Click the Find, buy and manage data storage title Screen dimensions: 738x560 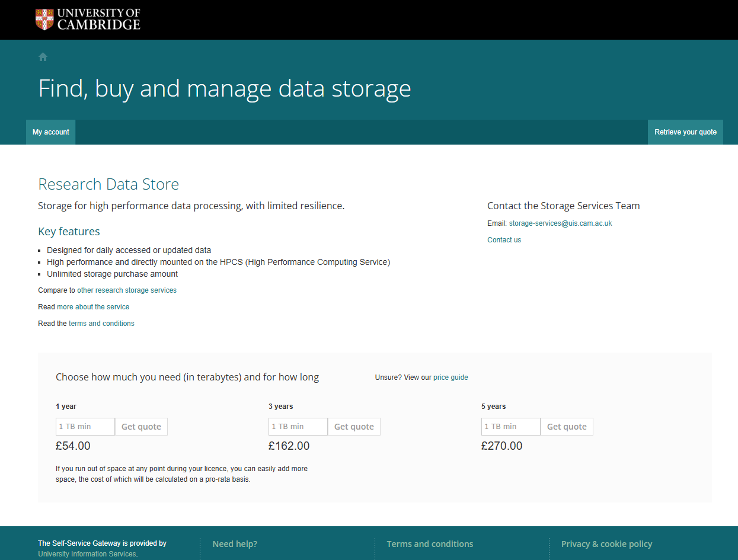pos(225,88)
